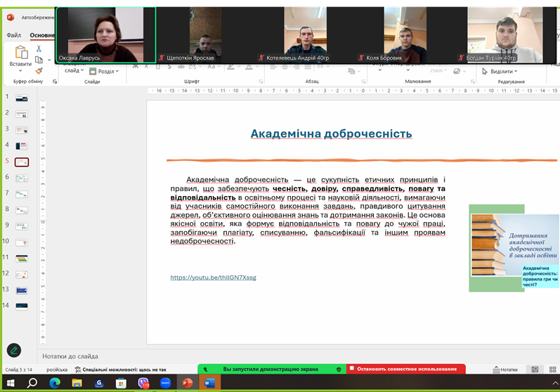Select the Основне ribbon tab
Image resolution: width=560 pixels, height=392 pixels.
pyautogui.click(x=41, y=35)
